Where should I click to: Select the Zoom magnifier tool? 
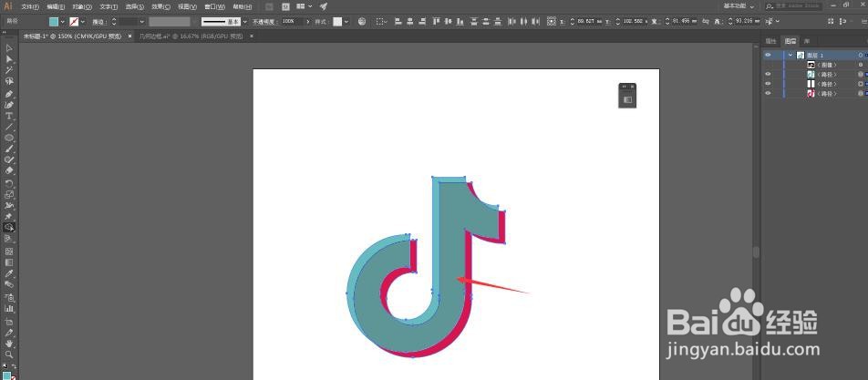tap(9, 354)
